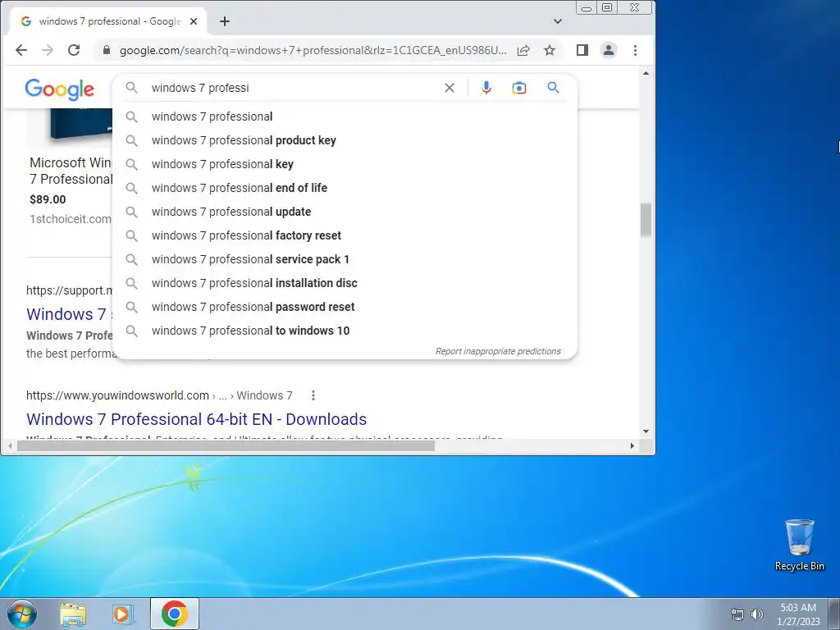
Task: Open the Windows Start menu orb
Action: (22, 614)
